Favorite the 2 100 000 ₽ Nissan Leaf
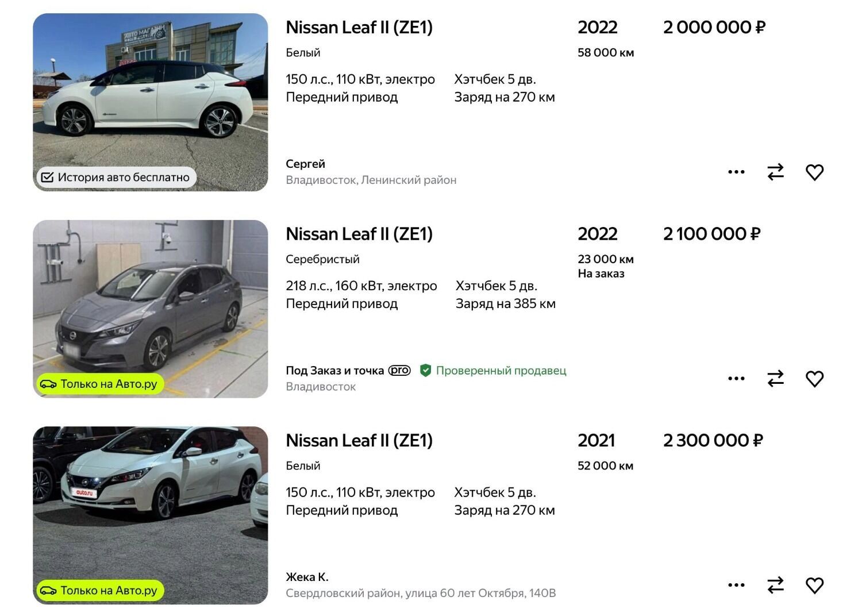Screen dimensions: 862x616 click(814, 379)
